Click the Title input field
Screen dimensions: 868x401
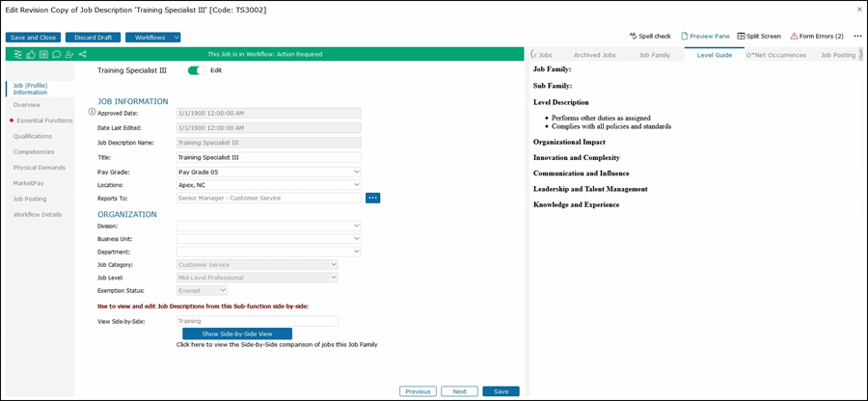click(x=268, y=157)
